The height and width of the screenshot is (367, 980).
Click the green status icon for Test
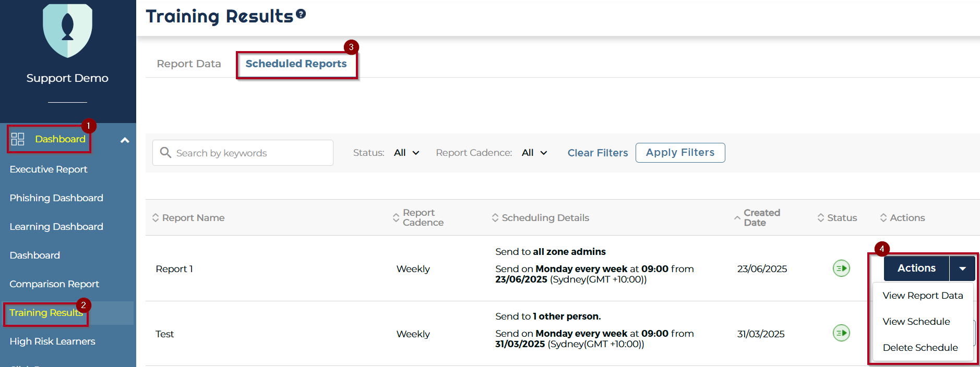841,333
